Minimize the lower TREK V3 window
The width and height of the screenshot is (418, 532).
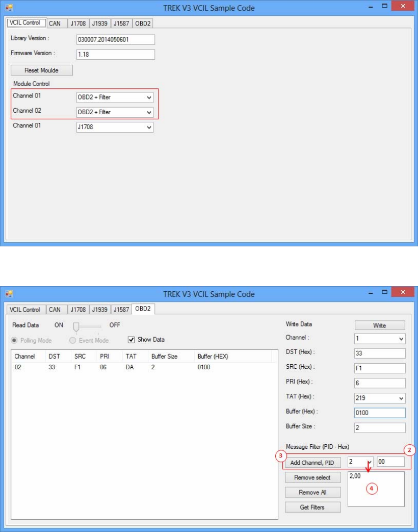pos(371,293)
